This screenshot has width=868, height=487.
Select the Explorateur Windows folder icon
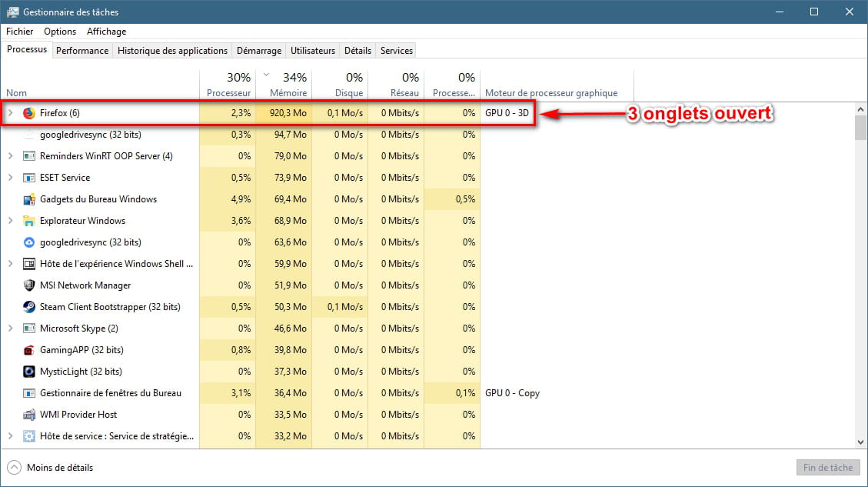click(28, 221)
